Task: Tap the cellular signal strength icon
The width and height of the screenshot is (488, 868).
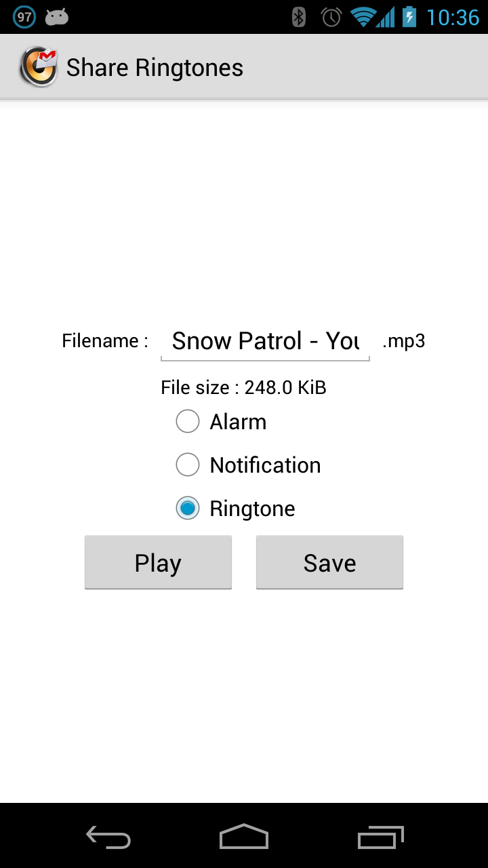Action: coord(386,17)
